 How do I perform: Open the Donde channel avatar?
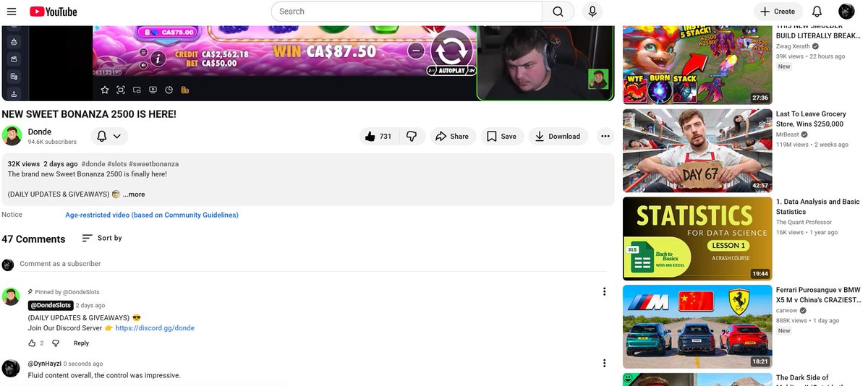coord(12,136)
